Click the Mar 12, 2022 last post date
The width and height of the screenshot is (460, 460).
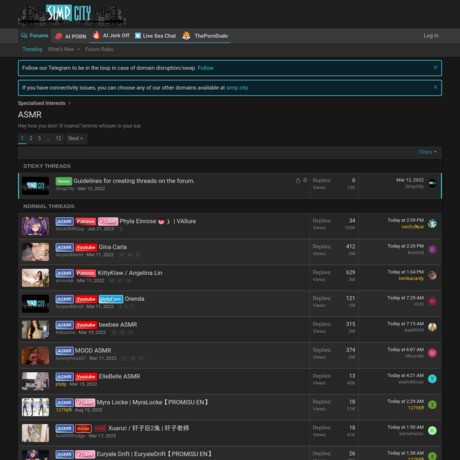click(410, 180)
